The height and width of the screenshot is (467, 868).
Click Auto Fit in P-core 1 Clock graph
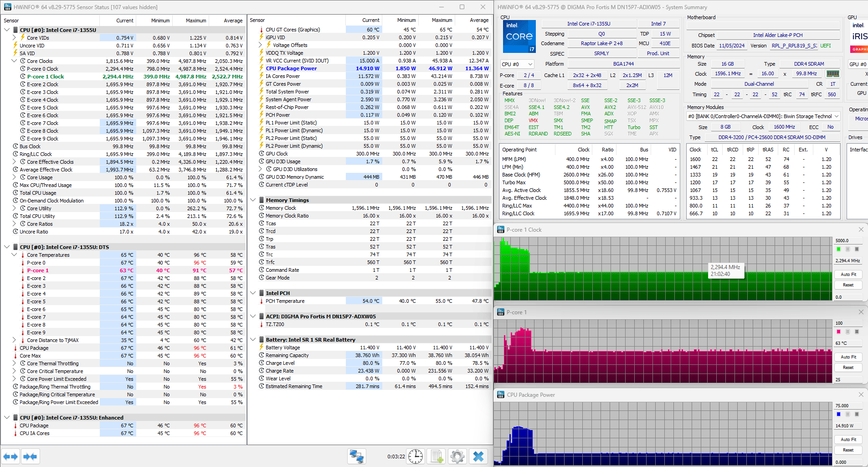[848, 275]
